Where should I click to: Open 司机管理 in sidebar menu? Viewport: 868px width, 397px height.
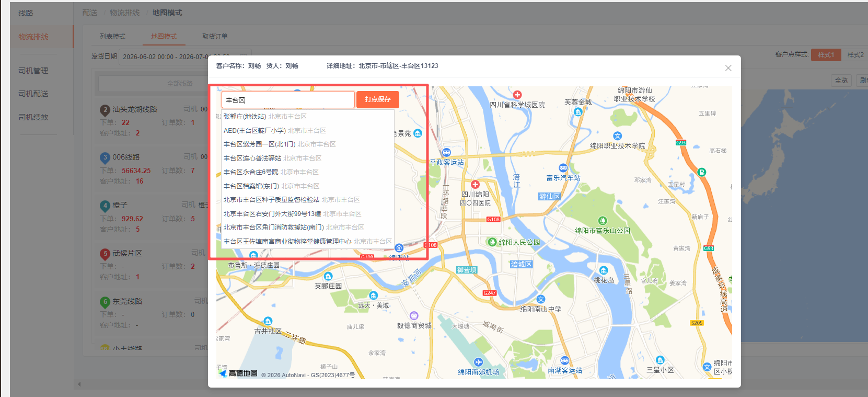(33, 71)
